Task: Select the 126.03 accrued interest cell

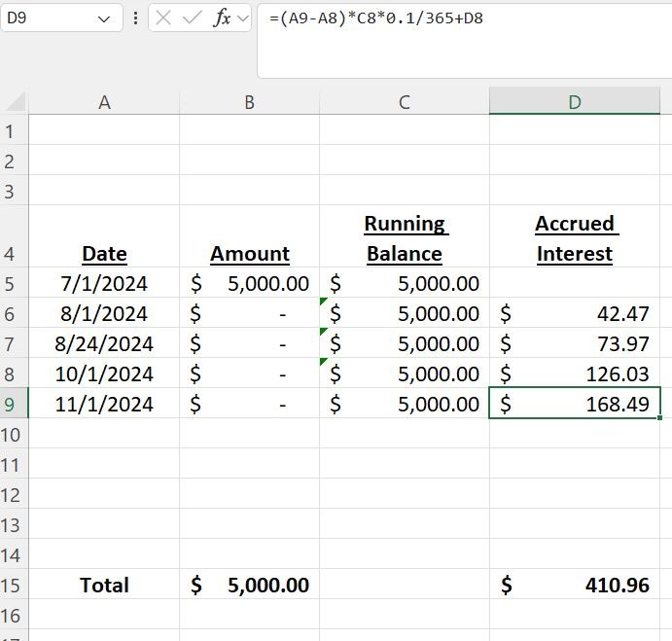Action: [x=575, y=373]
